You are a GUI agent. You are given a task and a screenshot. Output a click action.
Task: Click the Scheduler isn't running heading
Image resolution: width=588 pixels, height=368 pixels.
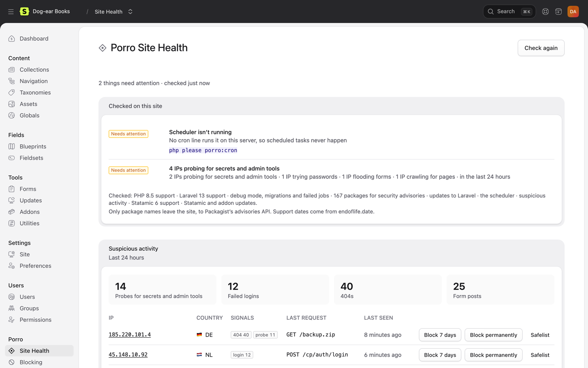(200, 132)
